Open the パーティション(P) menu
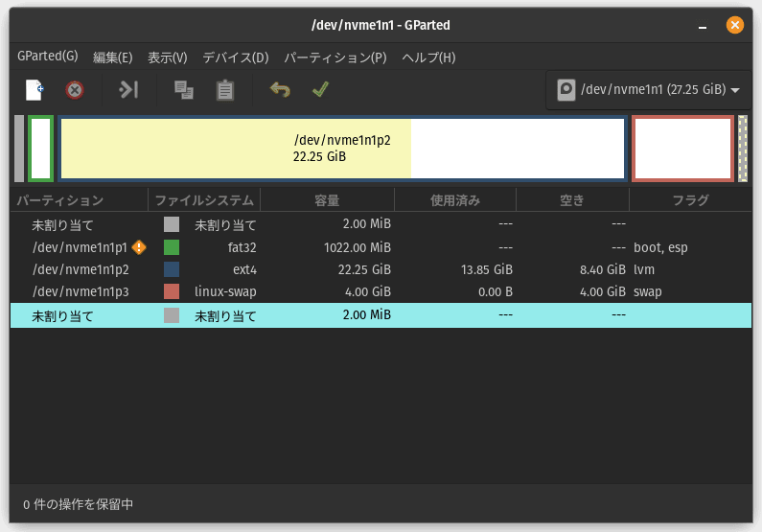Viewport: 762px width, 532px height. (335, 58)
